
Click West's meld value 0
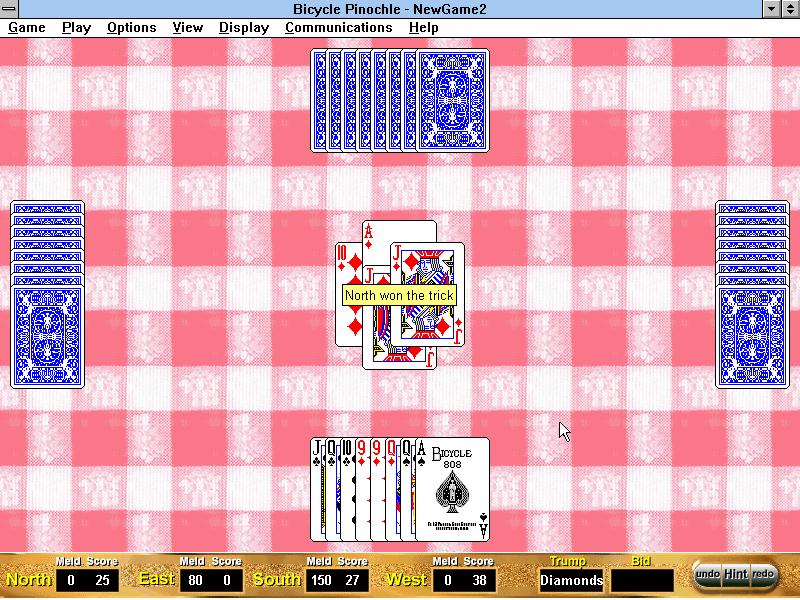pos(447,581)
